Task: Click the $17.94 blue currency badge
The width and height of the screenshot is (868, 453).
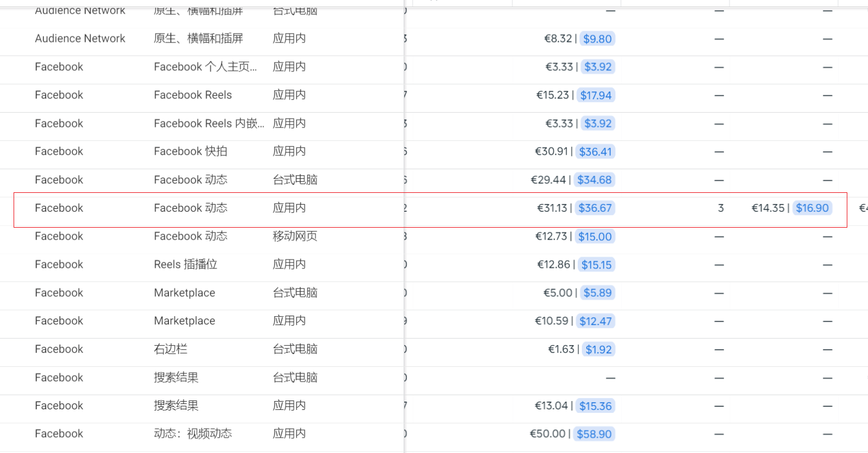Action: coord(595,96)
